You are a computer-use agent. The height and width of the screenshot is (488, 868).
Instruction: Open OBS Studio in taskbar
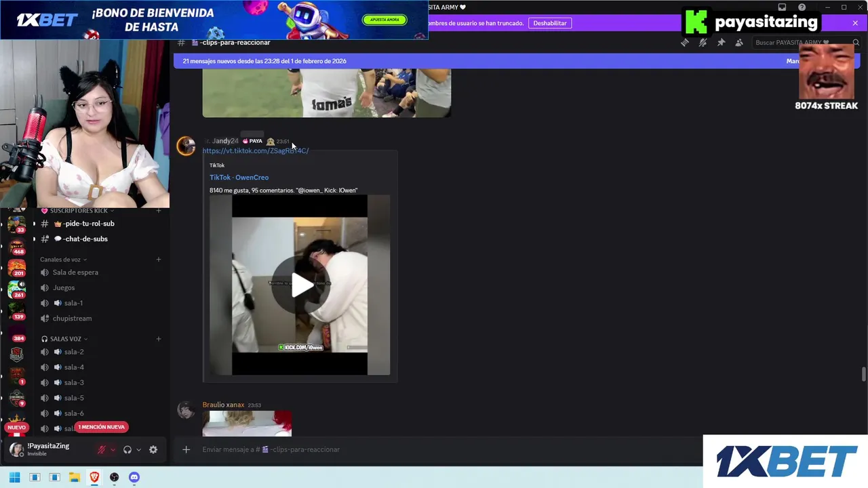114,477
